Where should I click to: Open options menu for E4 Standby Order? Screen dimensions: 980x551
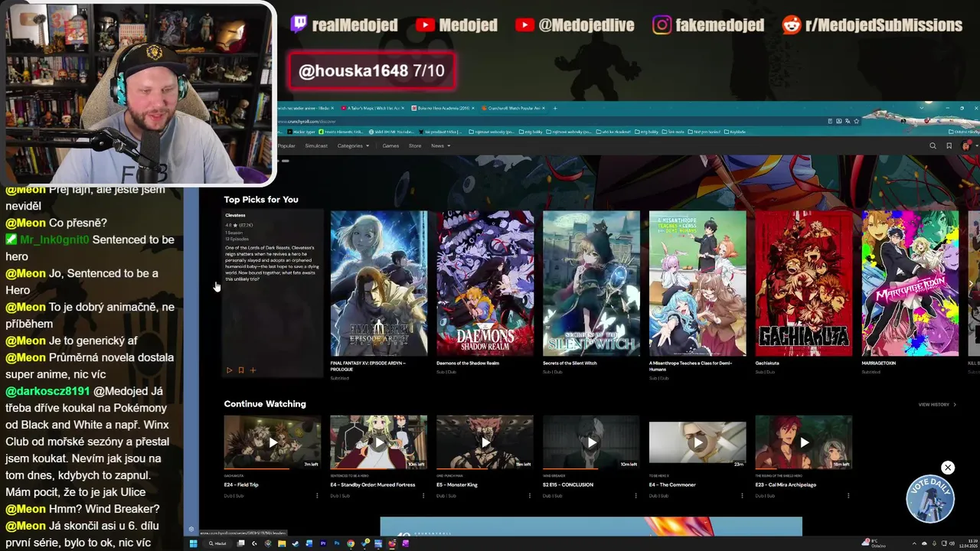pyautogui.click(x=423, y=496)
